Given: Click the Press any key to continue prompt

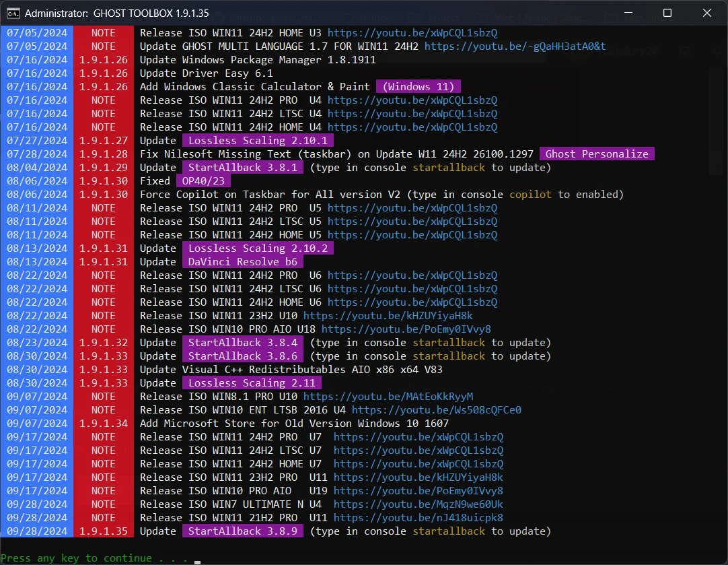Looking at the screenshot, I should tap(94, 558).
